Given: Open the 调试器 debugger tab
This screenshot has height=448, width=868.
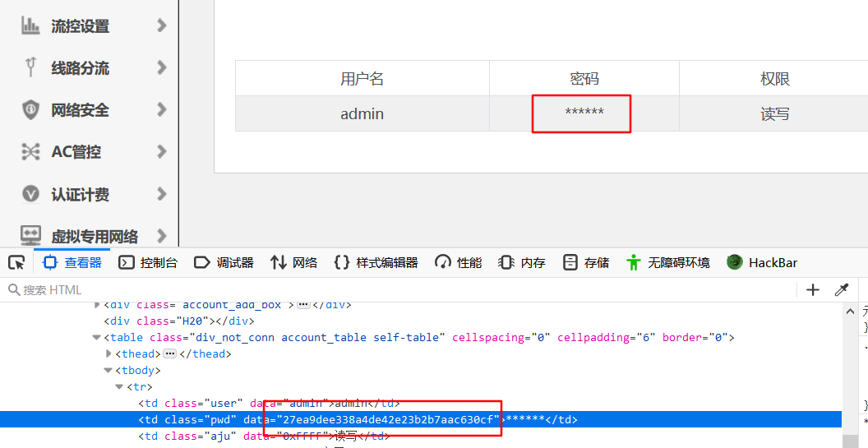Looking at the screenshot, I should (224, 263).
